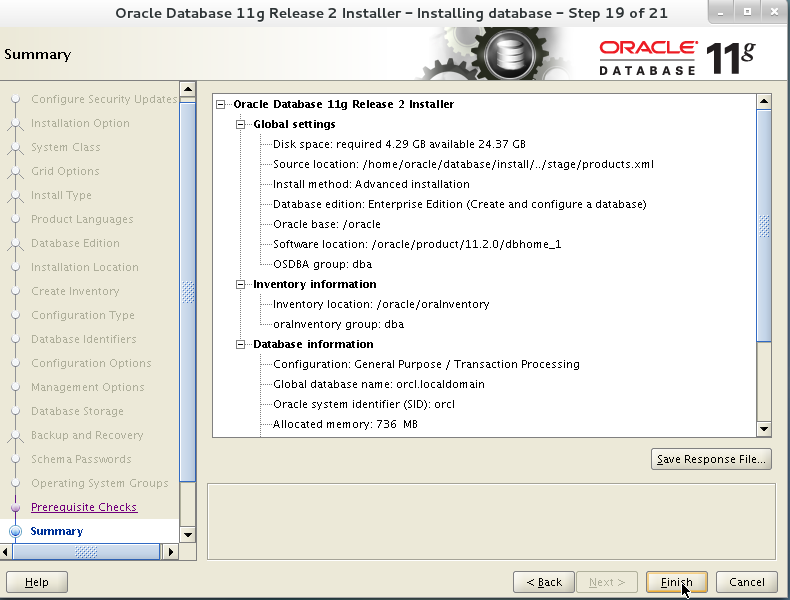Click Install Type step
The height and width of the screenshot is (600, 790).
pyautogui.click(x=61, y=195)
